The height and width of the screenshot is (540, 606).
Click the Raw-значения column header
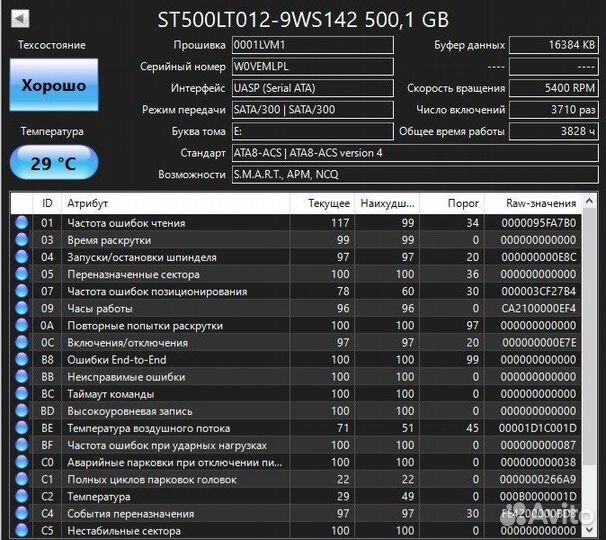tap(533, 203)
